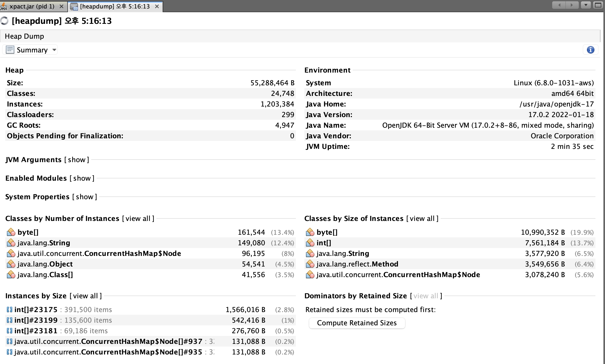This screenshot has width=605, height=364.
Task: Maximize the document window with top-right button
Action: tap(598, 5)
